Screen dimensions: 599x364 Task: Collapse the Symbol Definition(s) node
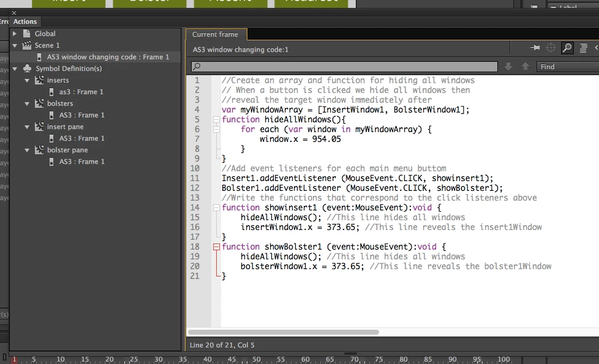click(15, 69)
